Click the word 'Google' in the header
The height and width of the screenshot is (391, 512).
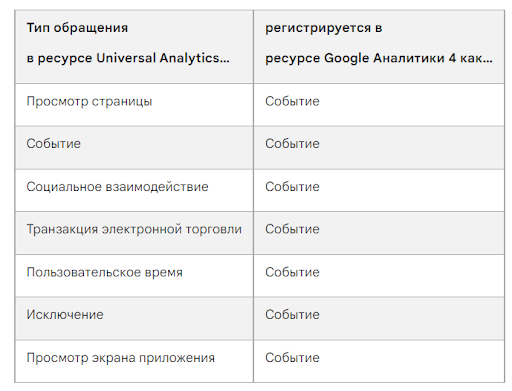(x=346, y=58)
